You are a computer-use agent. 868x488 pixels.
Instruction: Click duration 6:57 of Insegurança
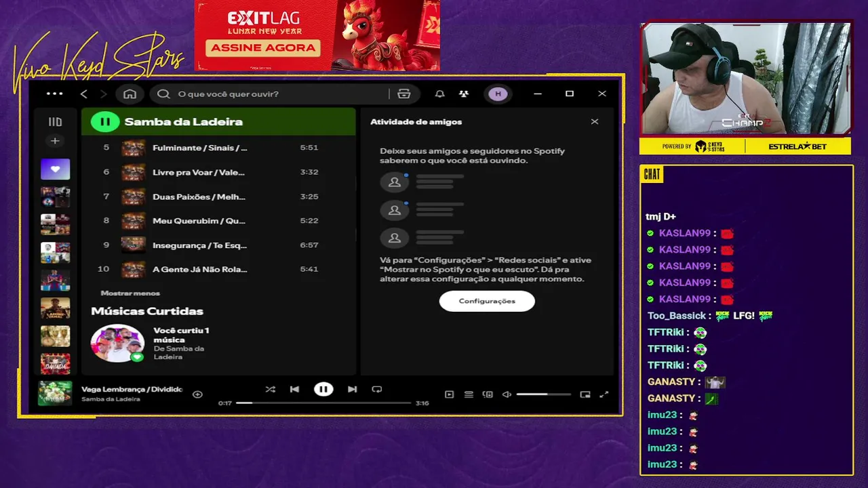309,245
